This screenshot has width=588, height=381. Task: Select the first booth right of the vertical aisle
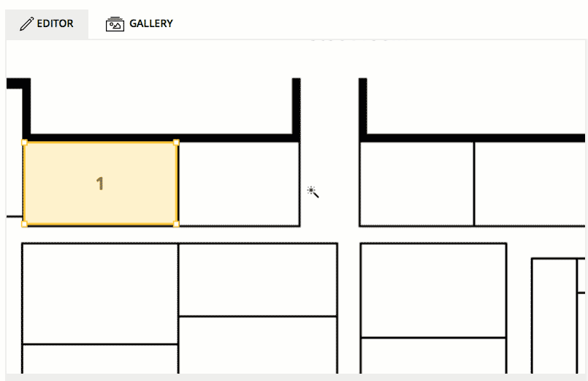[x=416, y=184]
